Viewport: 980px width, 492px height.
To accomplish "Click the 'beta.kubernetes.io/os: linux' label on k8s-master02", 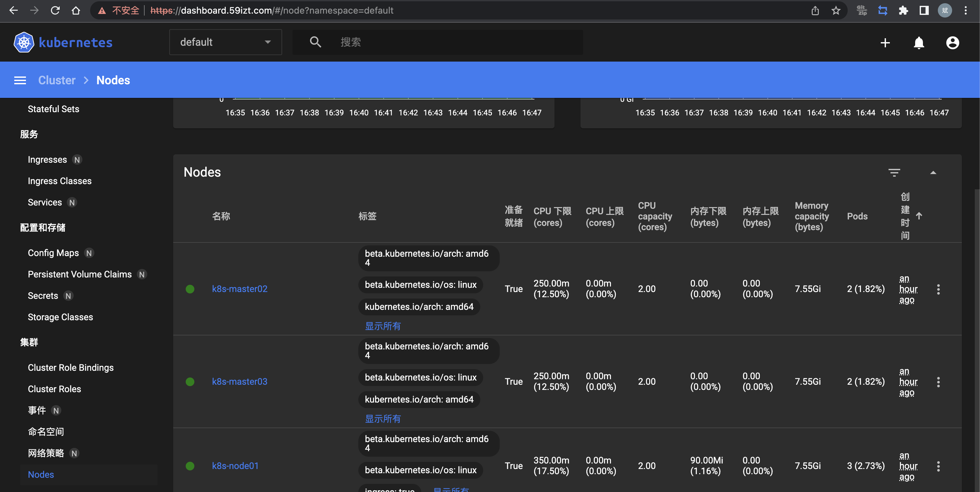I will point(420,285).
